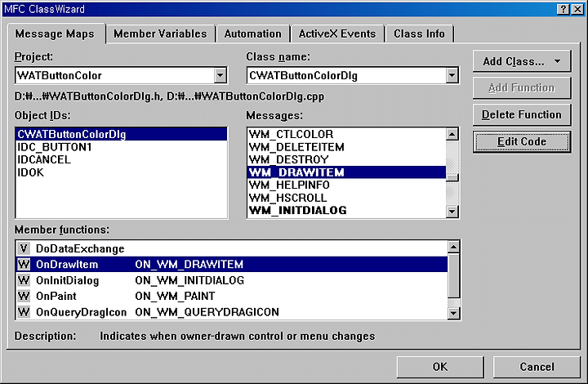Select IDC_BUTTON1 in Object IDs
The width and height of the screenshot is (588, 384).
[122, 147]
